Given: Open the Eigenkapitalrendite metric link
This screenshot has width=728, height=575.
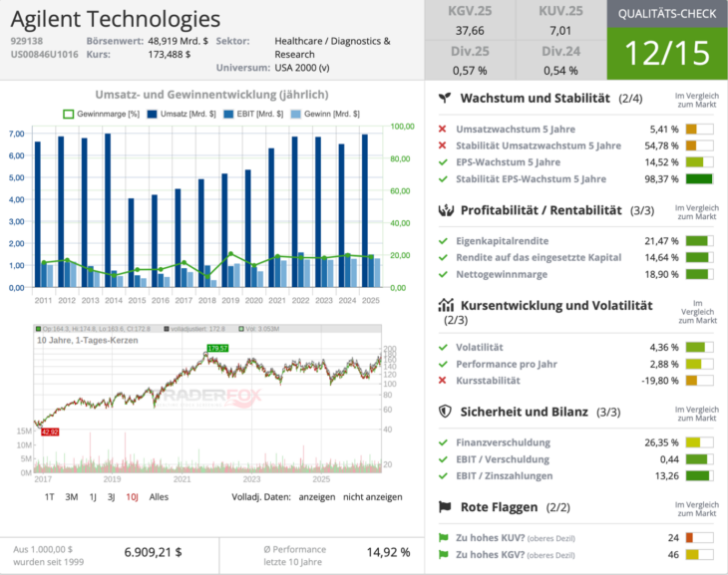Looking at the screenshot, I should [x=502, y=241].
